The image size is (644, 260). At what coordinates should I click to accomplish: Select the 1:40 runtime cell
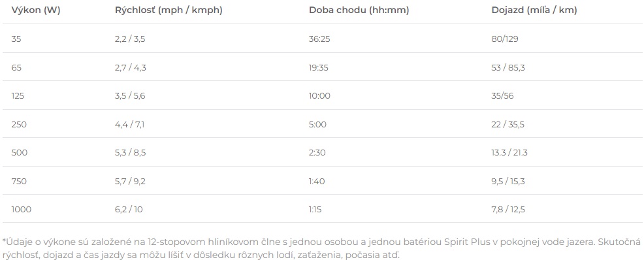coord(317,181)
